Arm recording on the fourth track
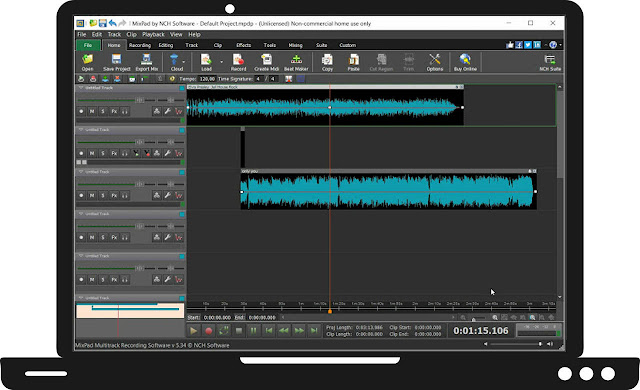Image resolution: width=640 pixels, height=390 pixels. click(81, 237)
